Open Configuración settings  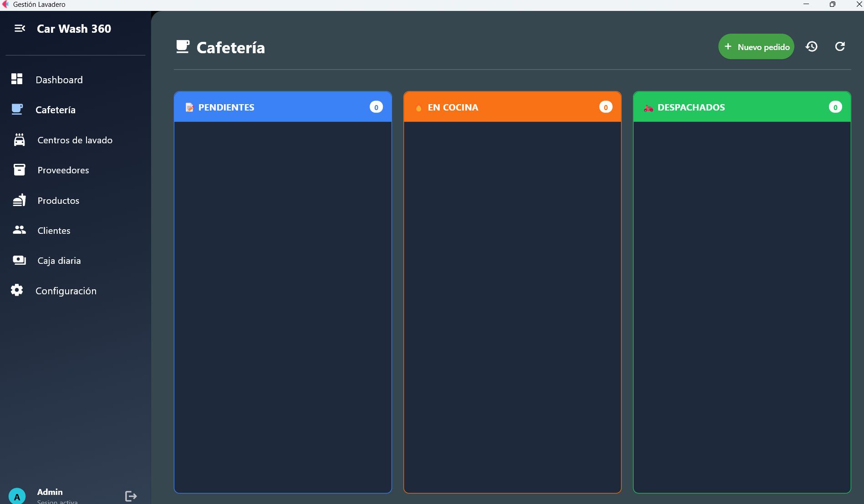tap(66, 291)
